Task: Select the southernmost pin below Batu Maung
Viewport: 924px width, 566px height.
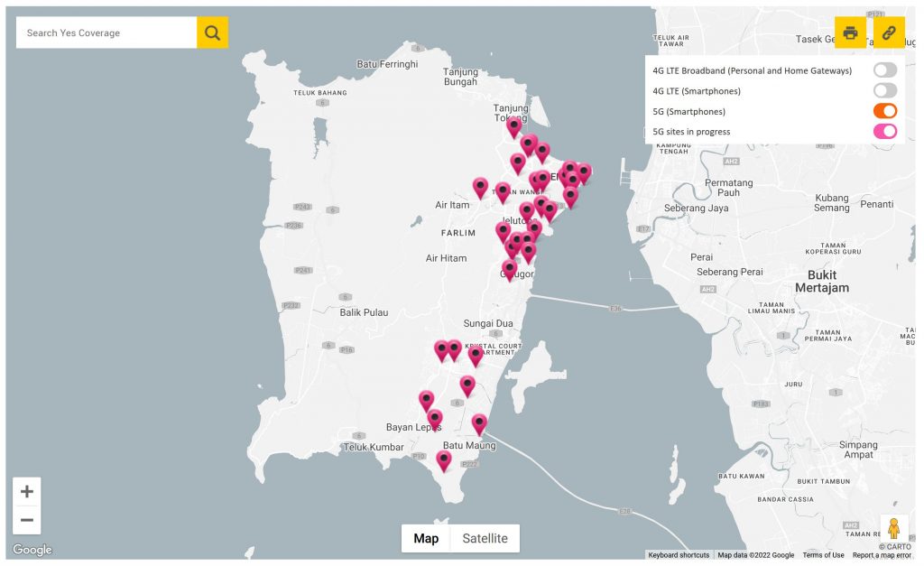Action: 444,459
